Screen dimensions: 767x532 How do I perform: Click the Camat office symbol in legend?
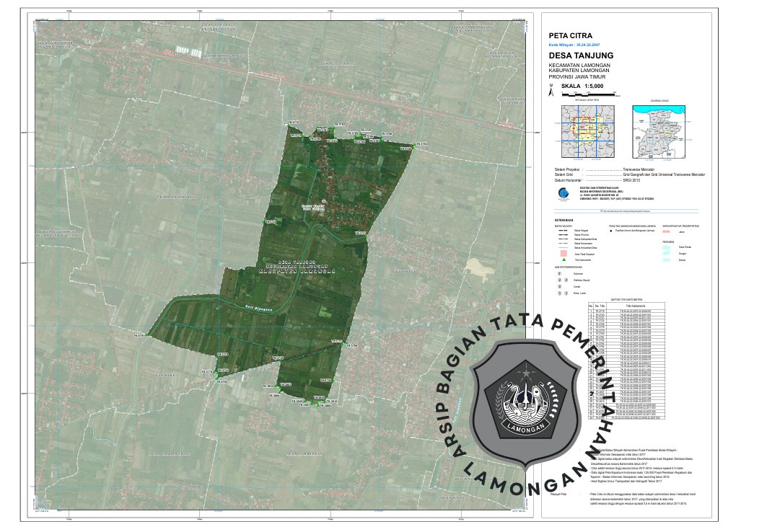tap(558, 286)
